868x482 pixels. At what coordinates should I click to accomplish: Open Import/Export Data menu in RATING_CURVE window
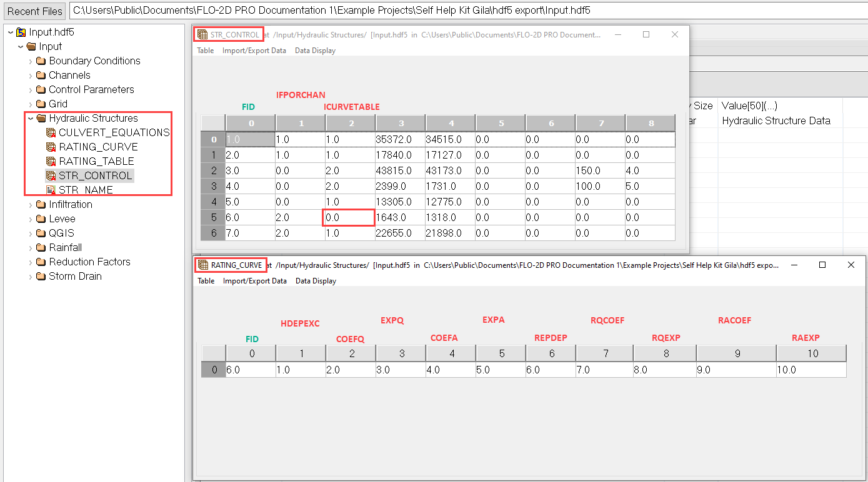tap(254, 281)
